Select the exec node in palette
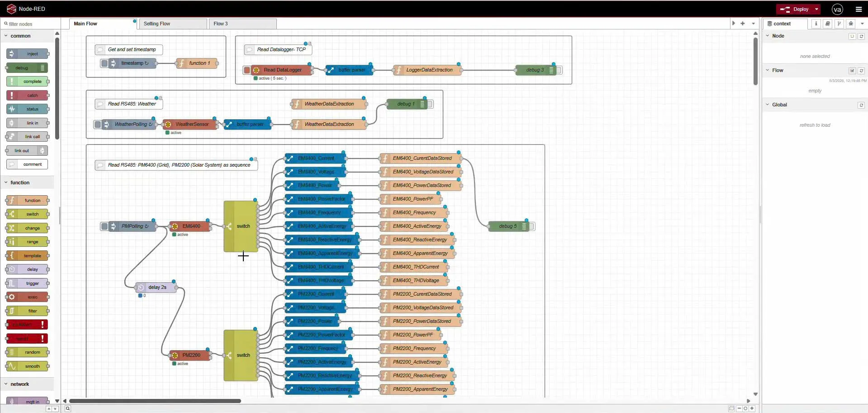 tap(27, 297)
